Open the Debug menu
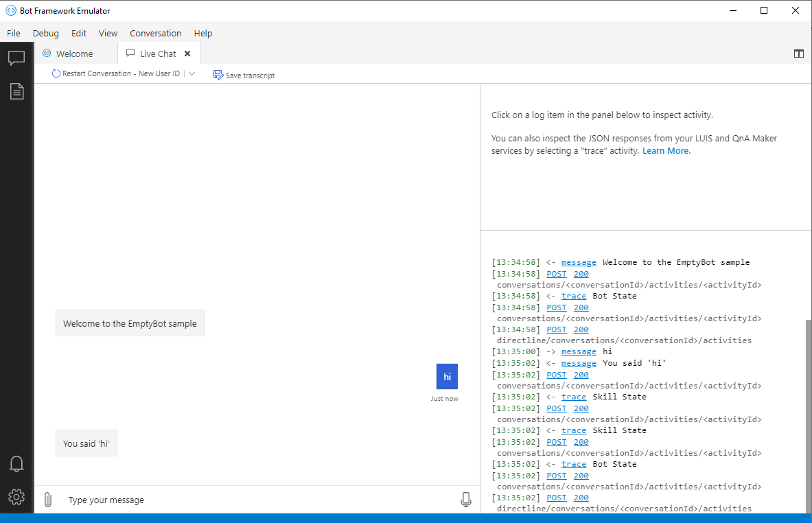The image size is (812, 523). [x=45, y=33]
